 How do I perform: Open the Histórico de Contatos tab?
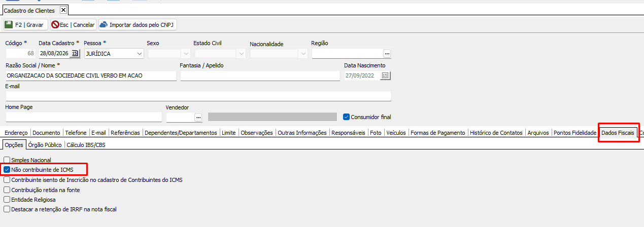(x=496, y=133)
